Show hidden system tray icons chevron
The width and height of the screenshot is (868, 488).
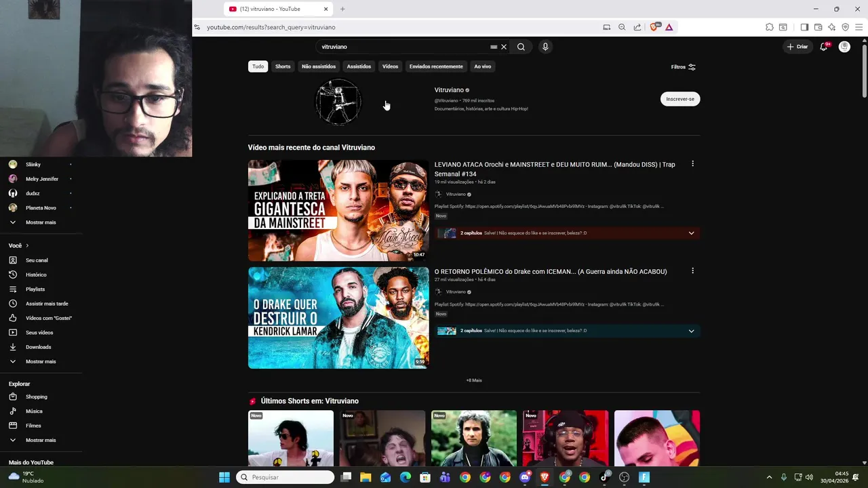pyautogui.click(x=769, y=477)
